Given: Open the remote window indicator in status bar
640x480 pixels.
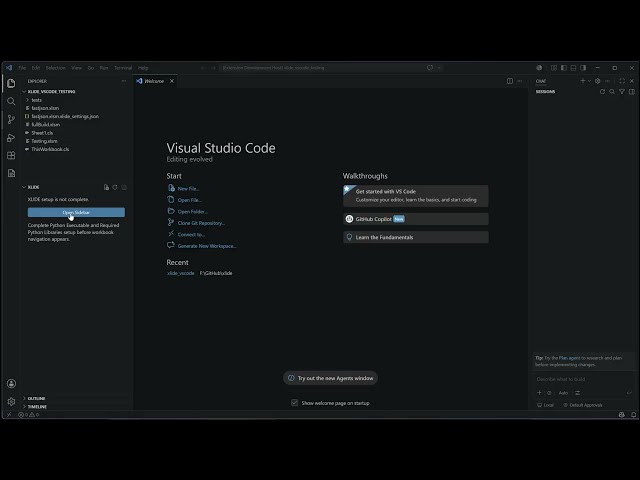Looking at the screenshot, I should 9,415.
